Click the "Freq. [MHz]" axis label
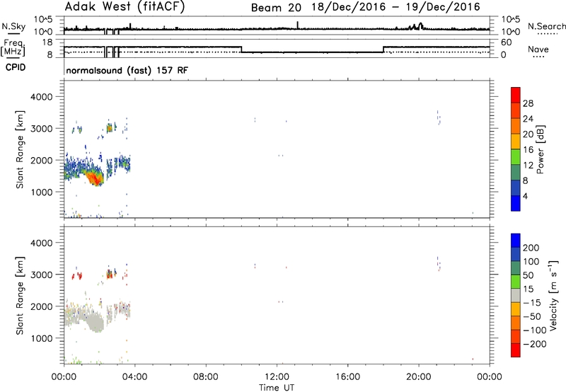The height and width of the screenshot is (392, 566). coord(13,47)
